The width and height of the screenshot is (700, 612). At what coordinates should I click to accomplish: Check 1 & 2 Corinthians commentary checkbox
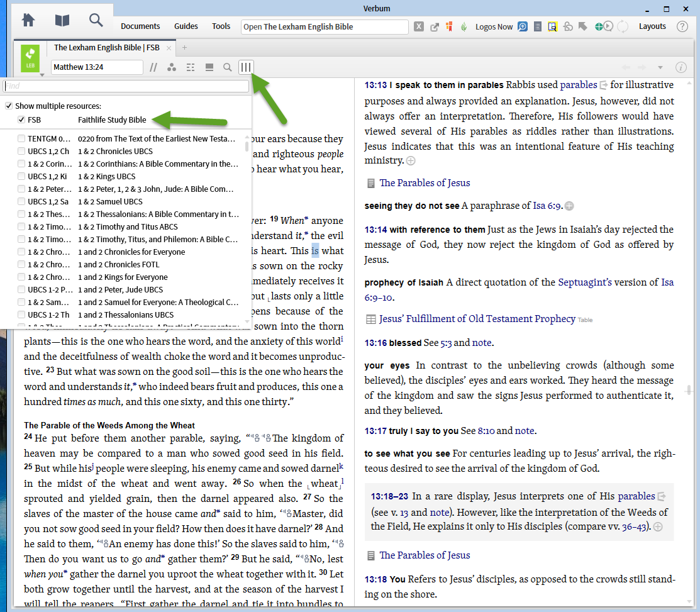click(21, 164)
